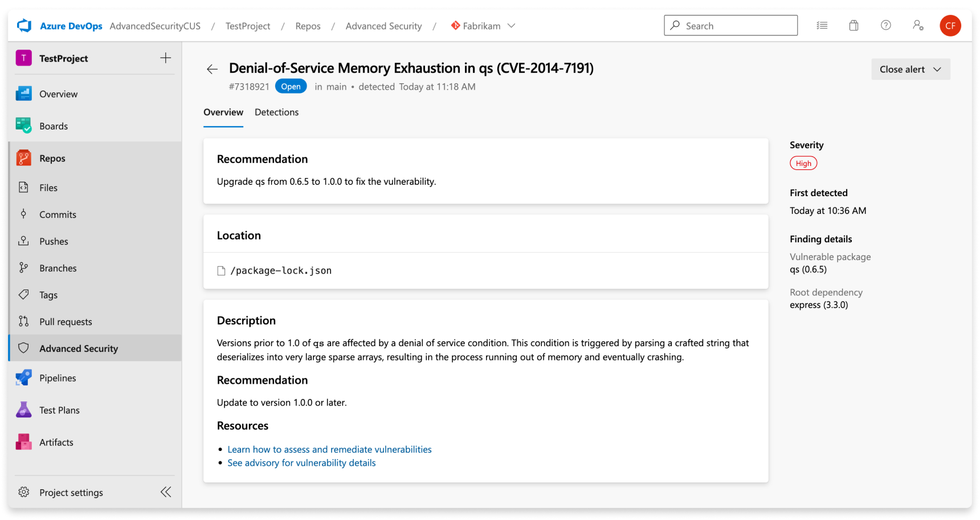Image resolution: width=980 pixels, height=520 pixels.
Task: Open Commits via its commit icon
Action: click(23, 214)
